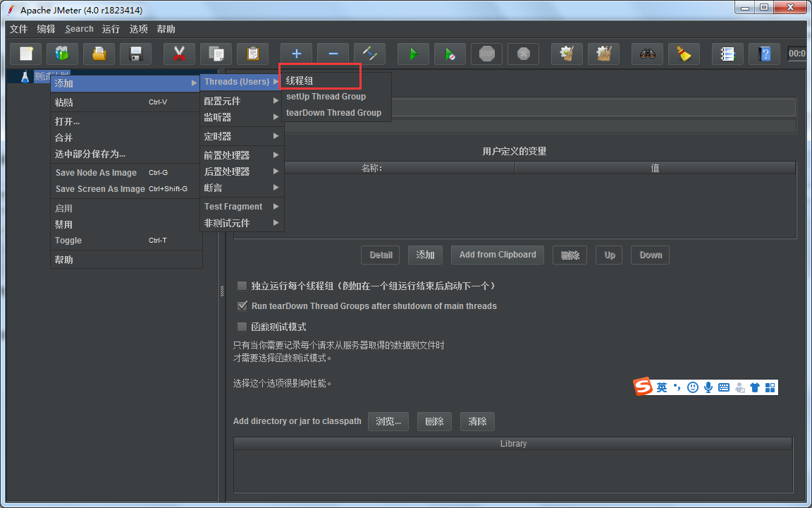The image size is (812, 508).
Task: Open the Search menu
Action: (79, 29)
